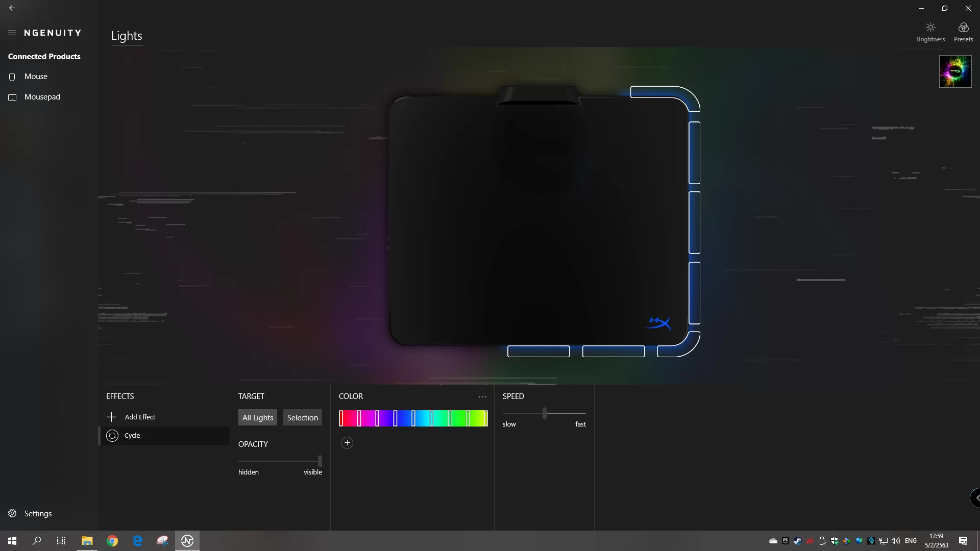980x551 pixels.
Task: Open Task View on the taskbar
Action: (x=61, y=541)
